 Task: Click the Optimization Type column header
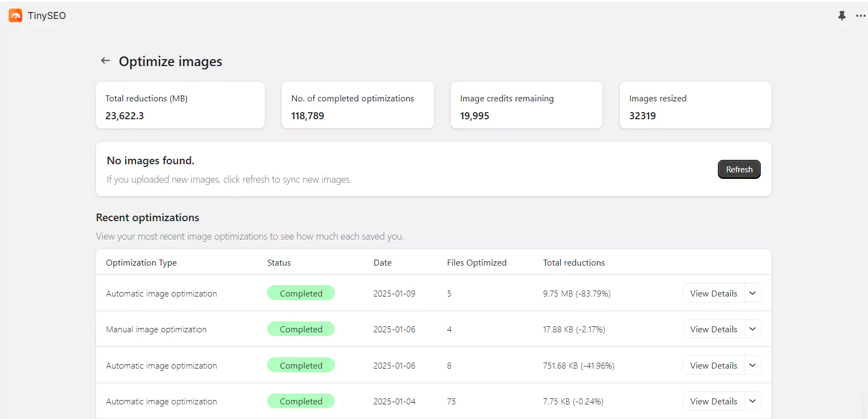pos(141,263)
